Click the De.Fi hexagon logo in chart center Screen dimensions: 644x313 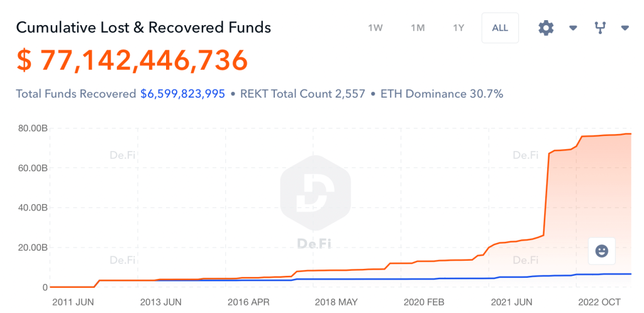[x=314, y=194]
